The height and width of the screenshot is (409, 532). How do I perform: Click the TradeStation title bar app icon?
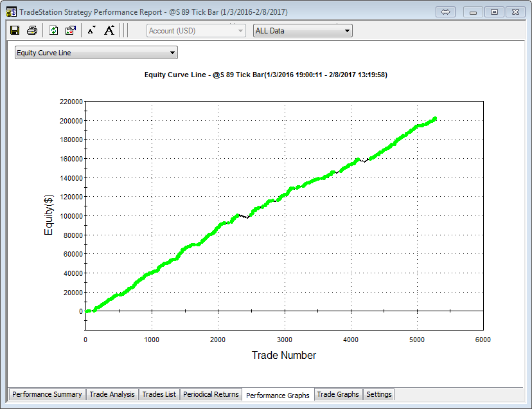coord(11,12)
